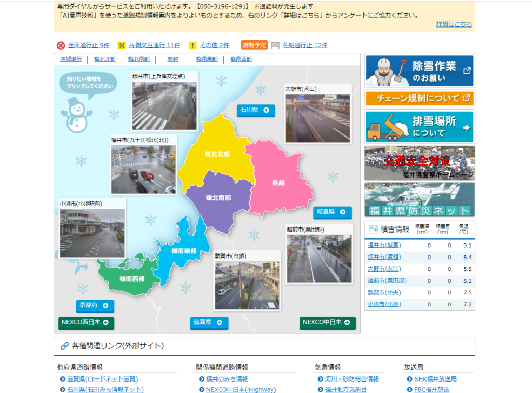Click the purple 嶺北南部 map region
The height and width of the screenshot is (393, 532).
[218, 198]
